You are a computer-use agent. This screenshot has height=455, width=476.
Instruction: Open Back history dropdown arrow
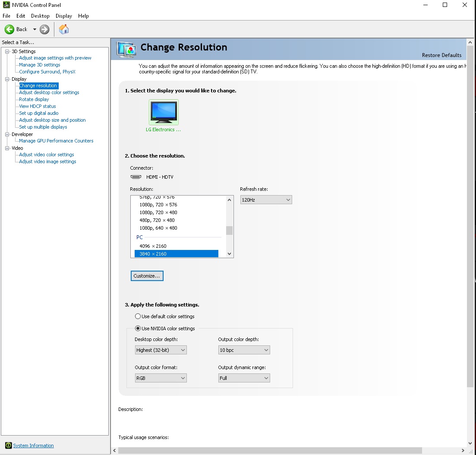(x=35, y=29)
